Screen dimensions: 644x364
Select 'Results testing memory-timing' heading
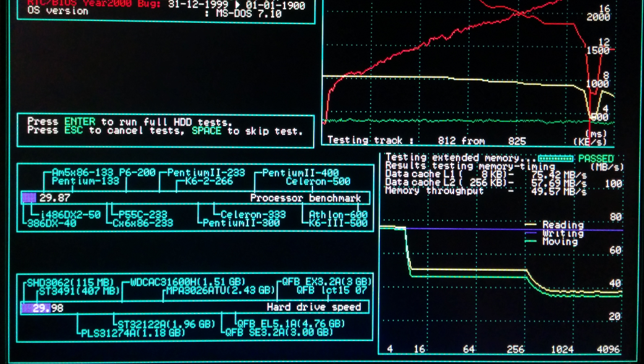point(470,166)
